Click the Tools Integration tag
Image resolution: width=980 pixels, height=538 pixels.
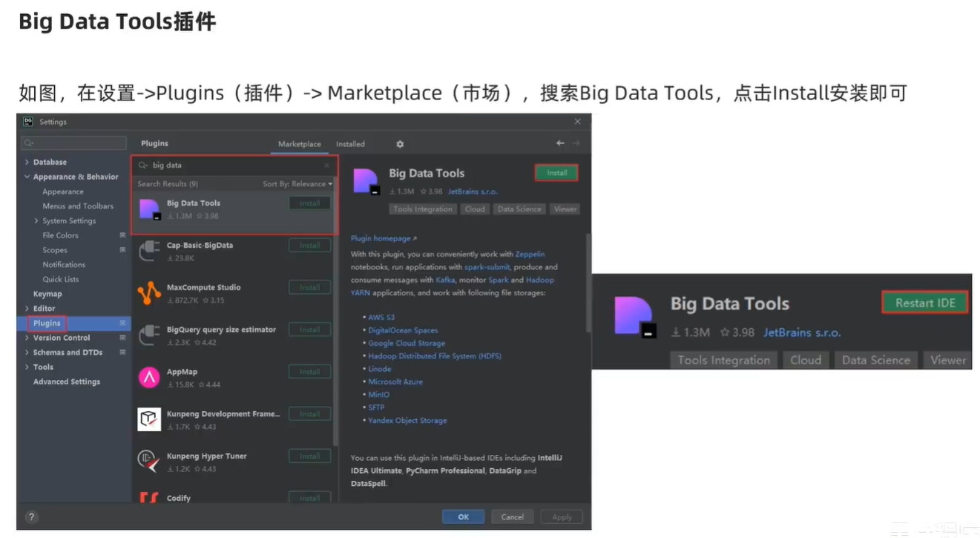point(423,209)
